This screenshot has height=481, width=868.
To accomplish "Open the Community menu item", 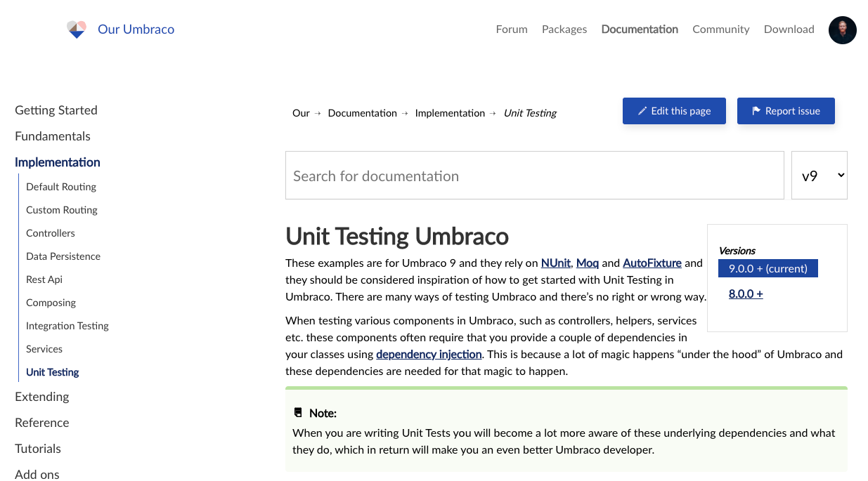I will coord(721,29).
